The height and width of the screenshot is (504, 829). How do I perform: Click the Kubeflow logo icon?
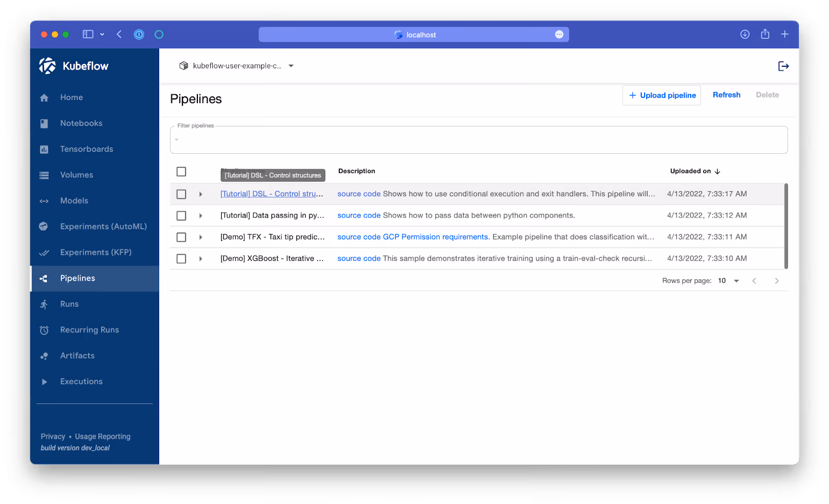click(47, 66)
